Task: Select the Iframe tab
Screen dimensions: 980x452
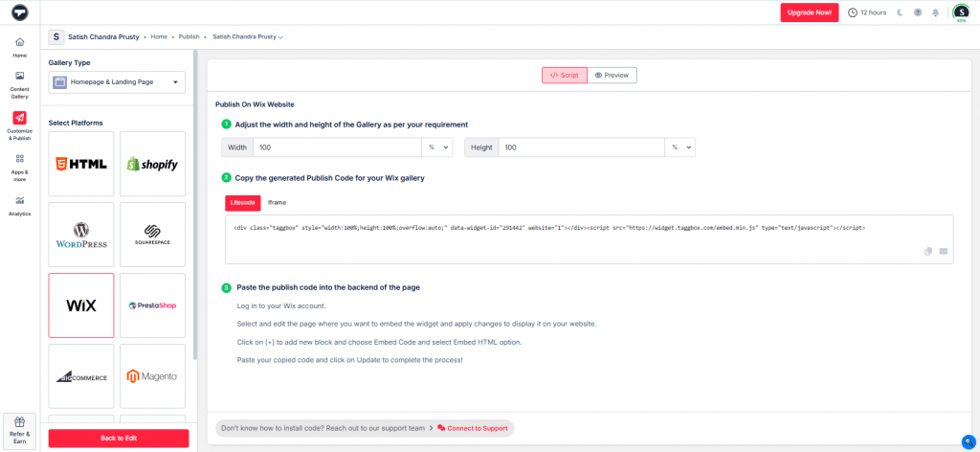Action: click(x=277, y=203)
